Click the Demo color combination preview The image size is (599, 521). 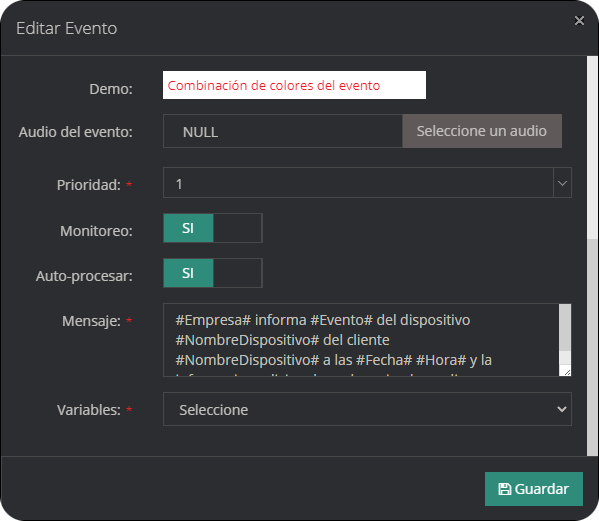294,85
